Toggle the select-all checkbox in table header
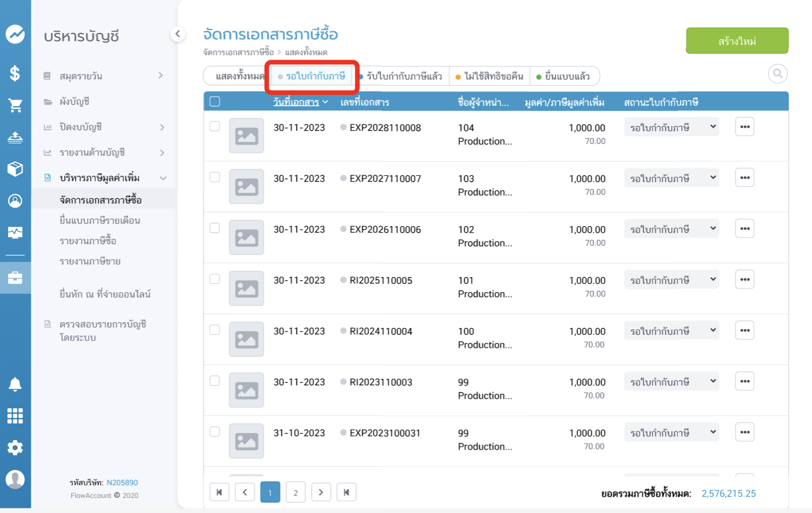812x513 pixels. tap(215, 102)
